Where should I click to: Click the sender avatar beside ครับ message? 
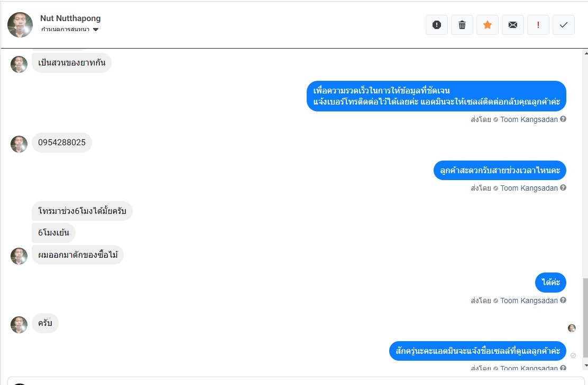(19, 325)
